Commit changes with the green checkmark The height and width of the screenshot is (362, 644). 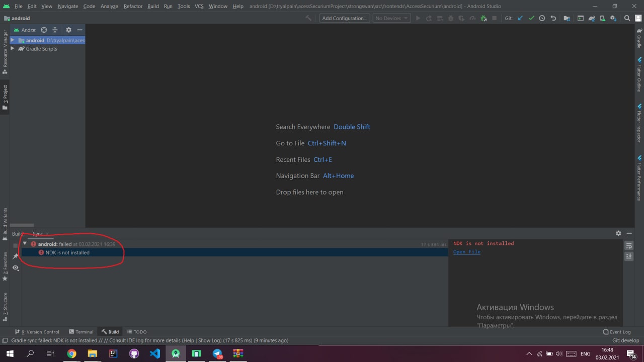coord(531,18)
